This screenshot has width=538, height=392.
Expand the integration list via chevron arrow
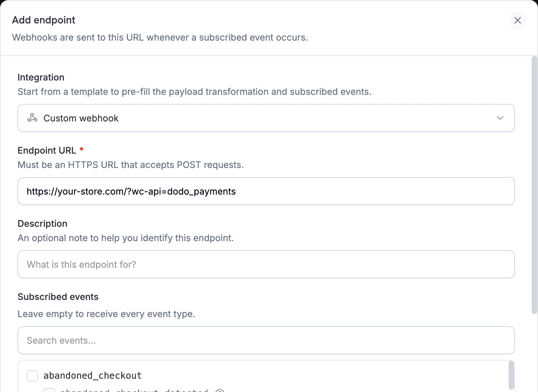pos(500,118)
